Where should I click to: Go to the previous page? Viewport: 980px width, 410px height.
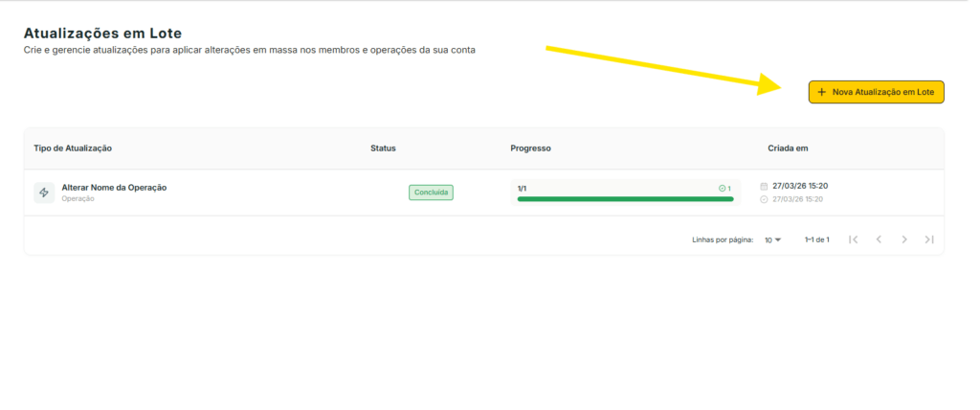click(879, 239)
